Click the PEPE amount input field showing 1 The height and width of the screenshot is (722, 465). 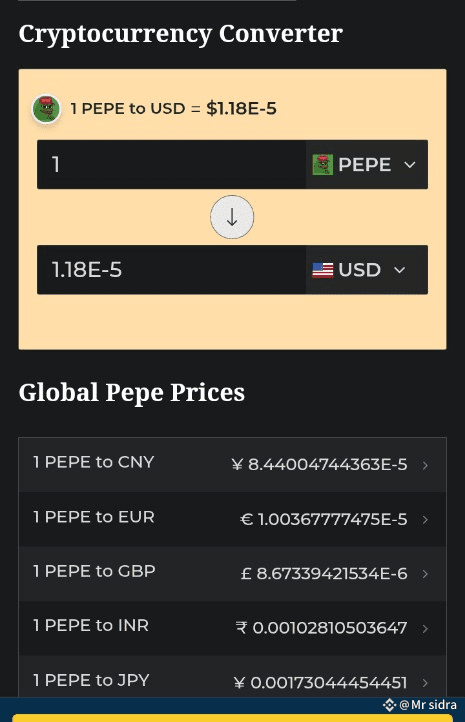(x=171, y=164)
